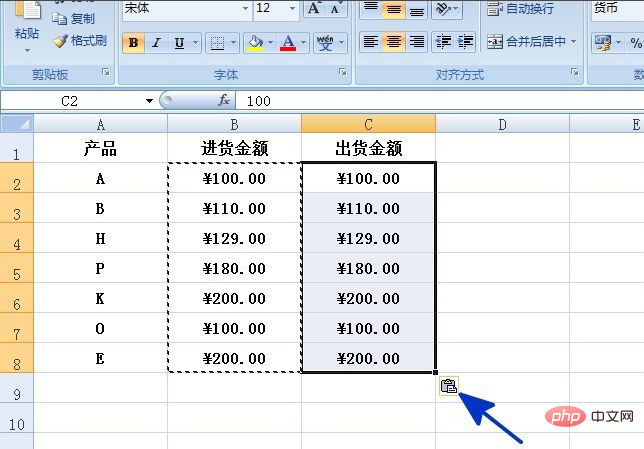
Task: Open the font (字体) dialog launcher
Action: 343,72
